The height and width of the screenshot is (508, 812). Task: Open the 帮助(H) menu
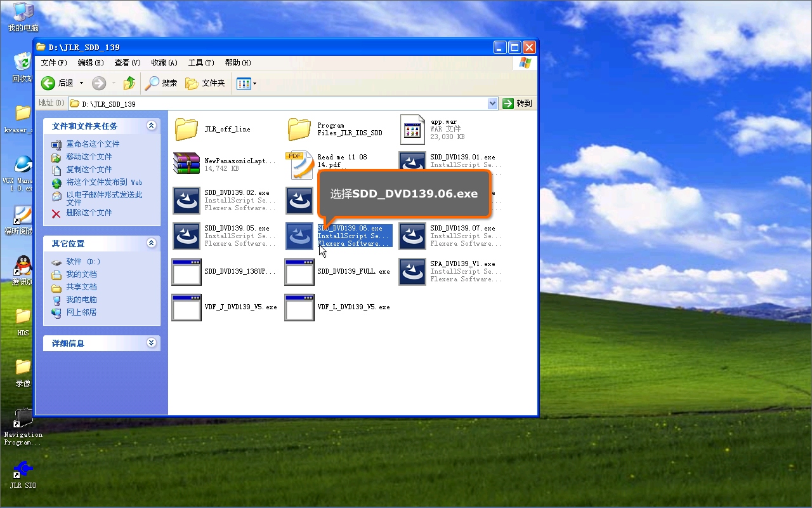coord(238,63)
